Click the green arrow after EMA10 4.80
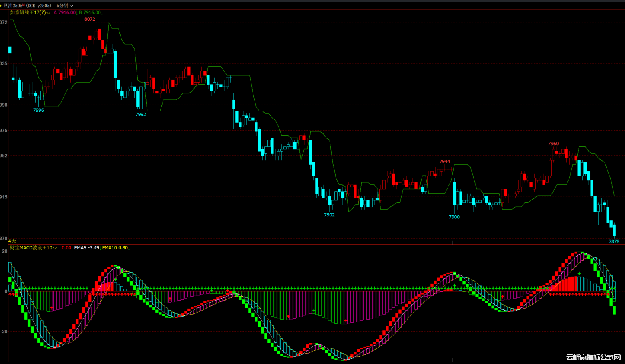The image size is (625, 364). point(129,248)
